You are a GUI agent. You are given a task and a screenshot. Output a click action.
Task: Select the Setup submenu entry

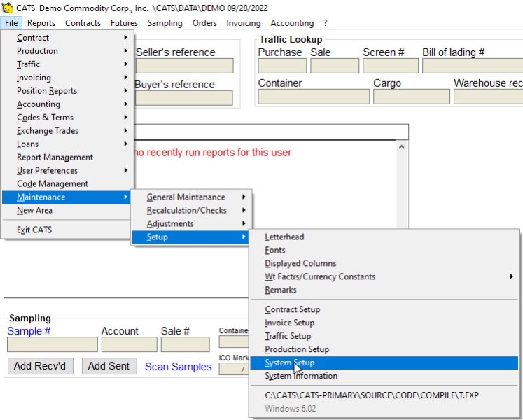click(191, 237)
